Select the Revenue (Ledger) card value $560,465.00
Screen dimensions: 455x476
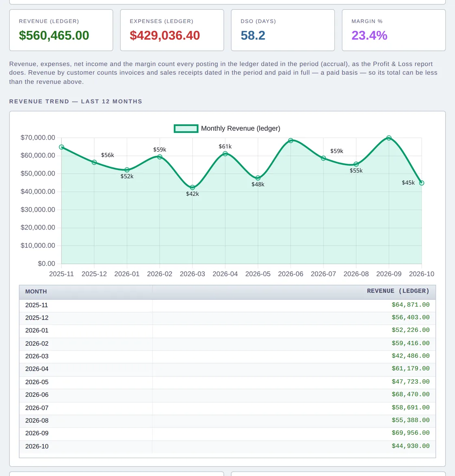point(54,35)
